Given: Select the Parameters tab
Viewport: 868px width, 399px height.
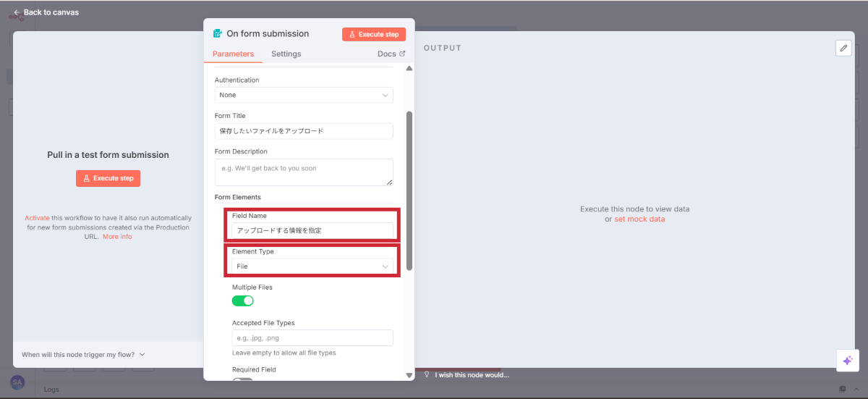Looking at the screenshot, I should 233,54.
